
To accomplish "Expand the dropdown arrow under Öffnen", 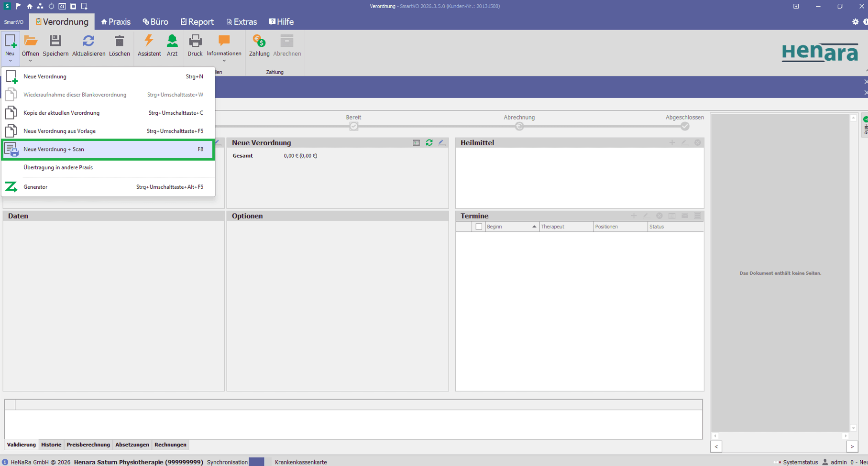I will click(30, 61).
